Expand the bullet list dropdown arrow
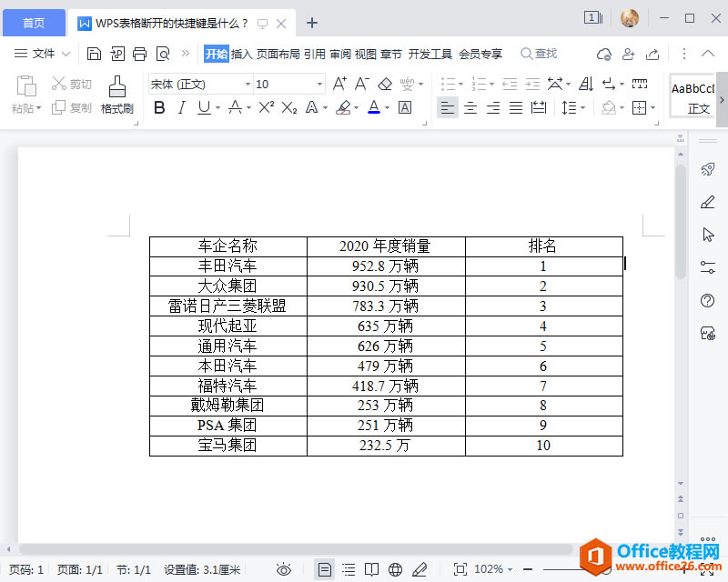 [460, 85]
